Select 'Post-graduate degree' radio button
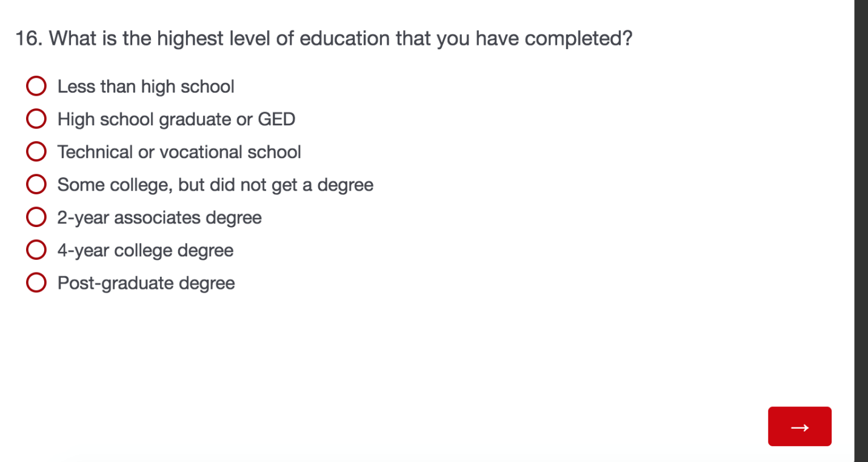The width and height of the screenshot is (868, 462). [x=36, y=283]
